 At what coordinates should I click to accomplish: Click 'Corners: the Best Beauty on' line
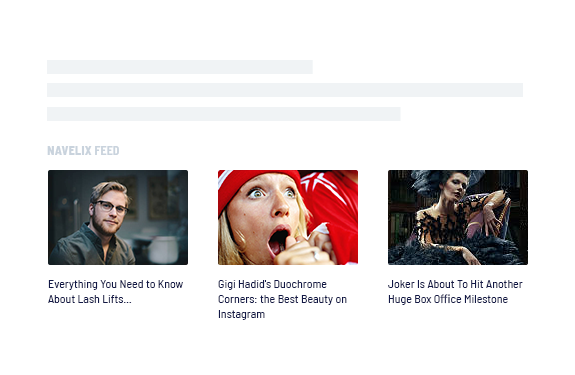tap(282, 299)
